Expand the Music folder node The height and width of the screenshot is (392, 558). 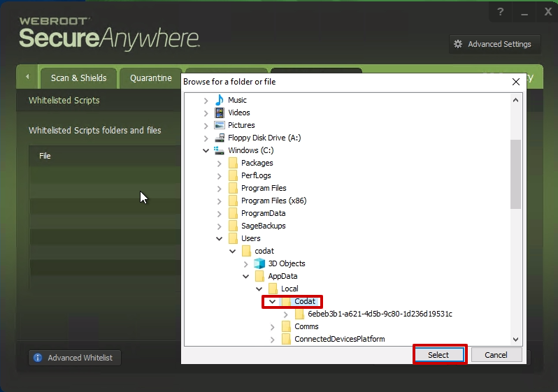coord(206,101)
